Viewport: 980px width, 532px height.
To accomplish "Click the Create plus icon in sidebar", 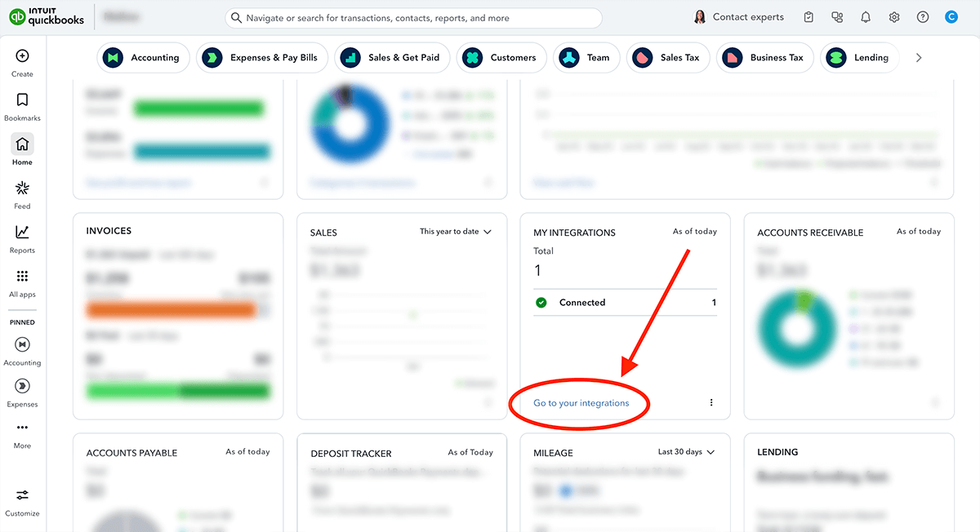I will [x=22, y=56].
